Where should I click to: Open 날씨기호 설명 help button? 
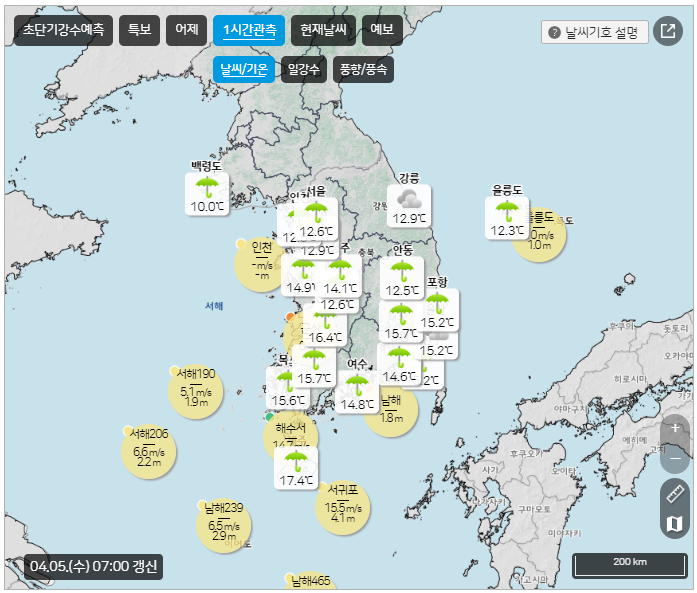click(595, 32)
